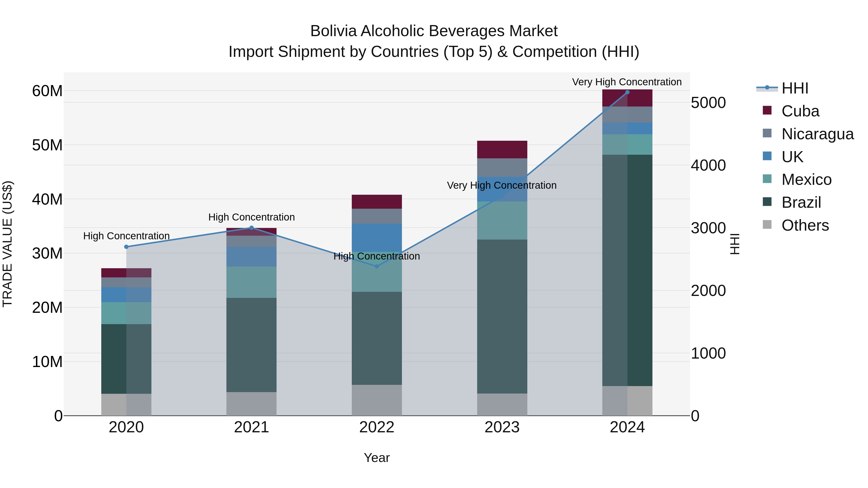Click the Cuba segment of the 2023 bar
The width and height of the screenshot is (868, 488).
tap(502, 149)
